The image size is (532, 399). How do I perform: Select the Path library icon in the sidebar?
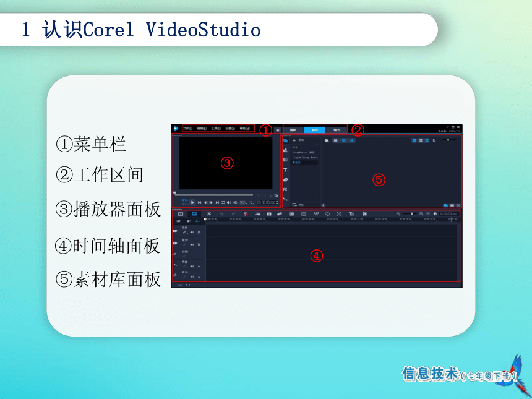(285, 199)
